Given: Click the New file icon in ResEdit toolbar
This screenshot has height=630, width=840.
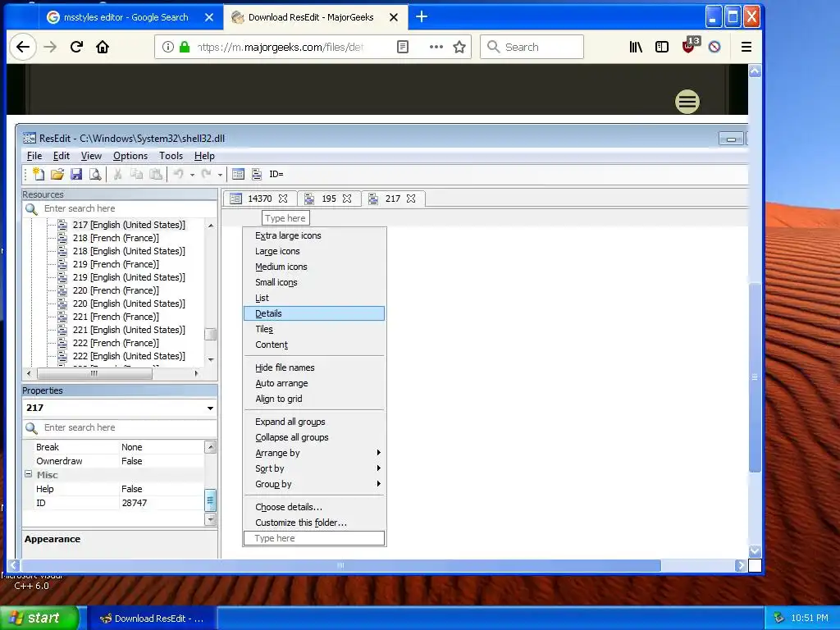Looking at the screenshot, I should point(39,174).
